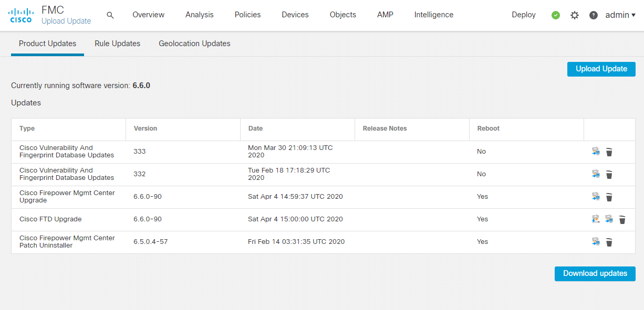This screenshot has height=310, width=644.
Task: Install the Cisco FTD Upgrade 6.6.0-90
Action: [x=609, y=219]
